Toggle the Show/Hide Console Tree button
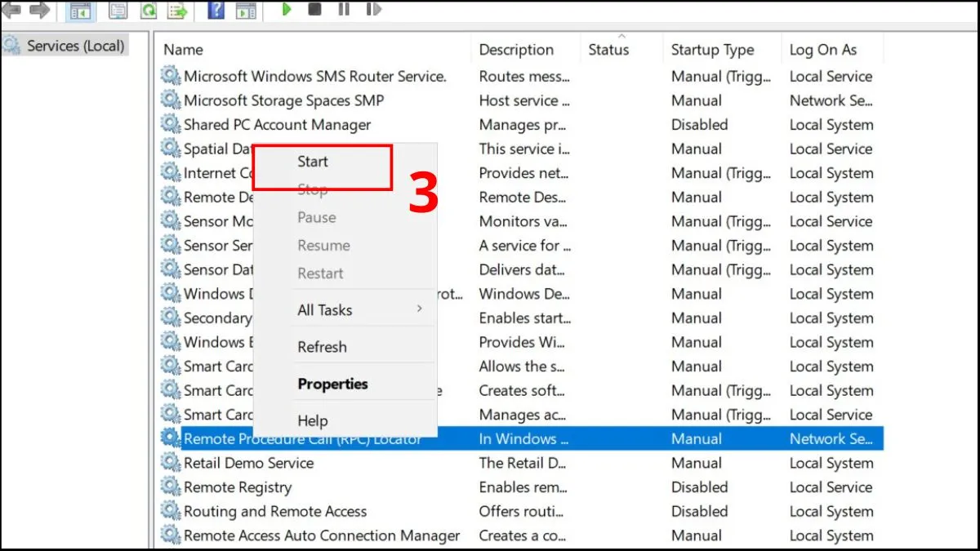The height and width of the screenshot is (551, 980). coord(80,10)
